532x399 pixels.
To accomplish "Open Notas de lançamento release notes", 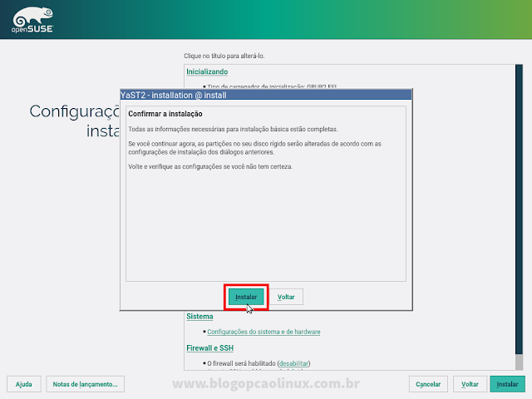I will click(85, 384).
